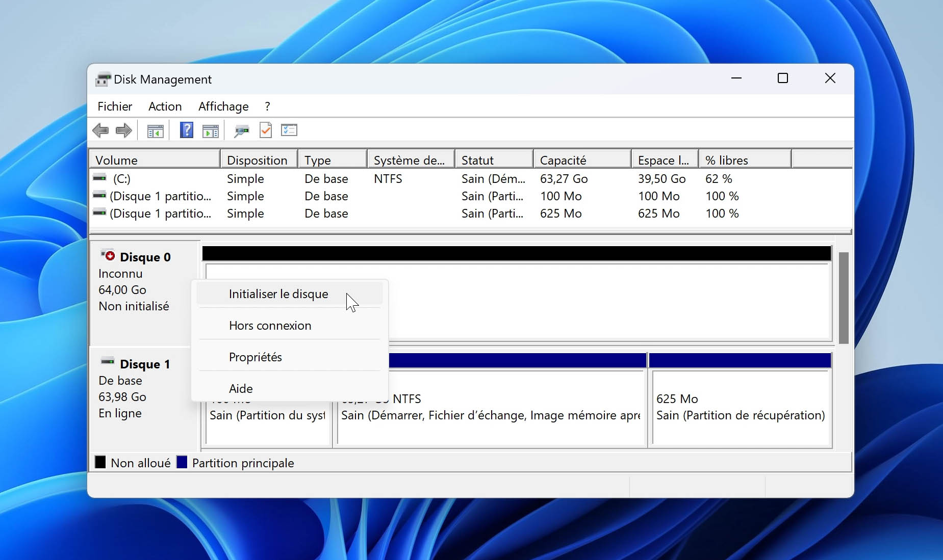The height and width of the screenshot is (560, 943).
Task: Click the Disque 0 red error icon
Action: pos(108,255)
